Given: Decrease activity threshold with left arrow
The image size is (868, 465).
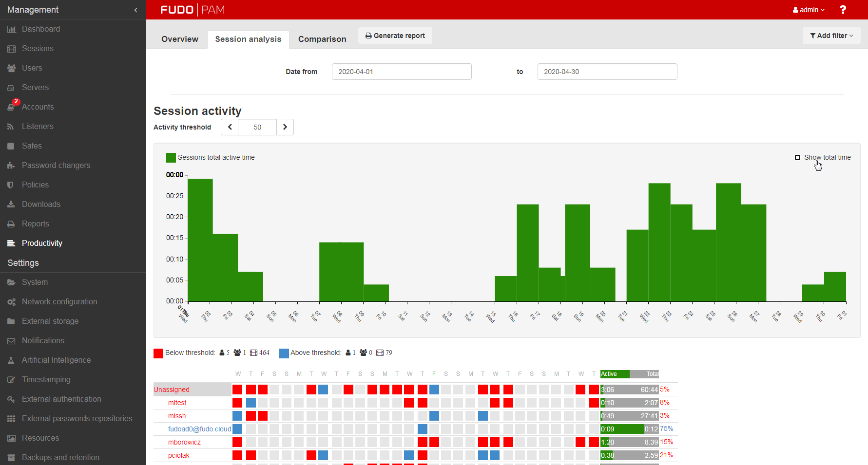Looking at the screenshot, I should point(230,127).
